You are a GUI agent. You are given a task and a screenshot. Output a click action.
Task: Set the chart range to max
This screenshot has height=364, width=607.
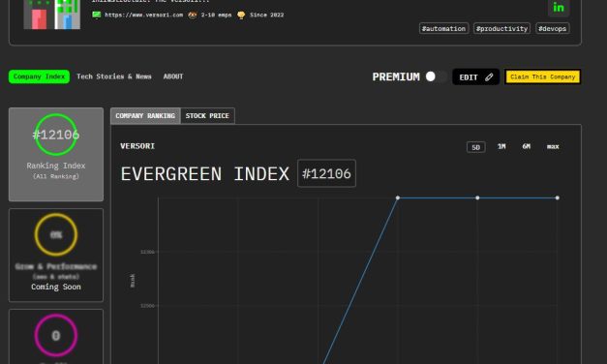[553, 146]
